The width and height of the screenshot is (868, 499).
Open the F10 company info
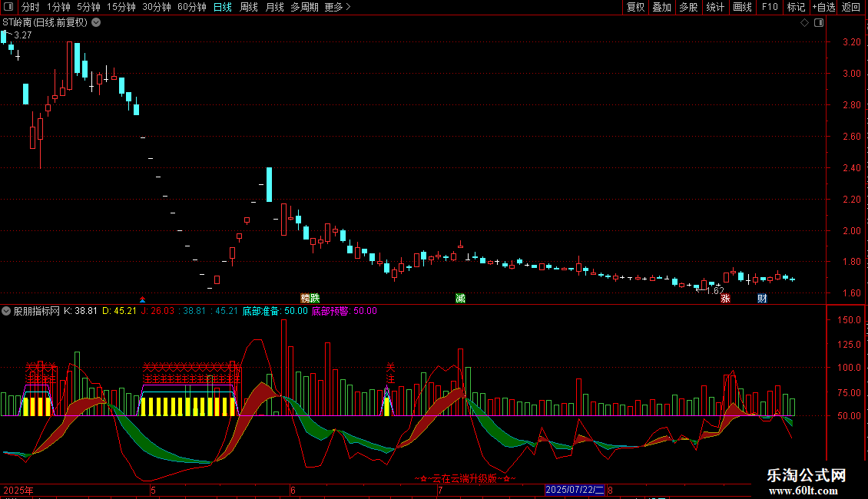click(770, 7)
